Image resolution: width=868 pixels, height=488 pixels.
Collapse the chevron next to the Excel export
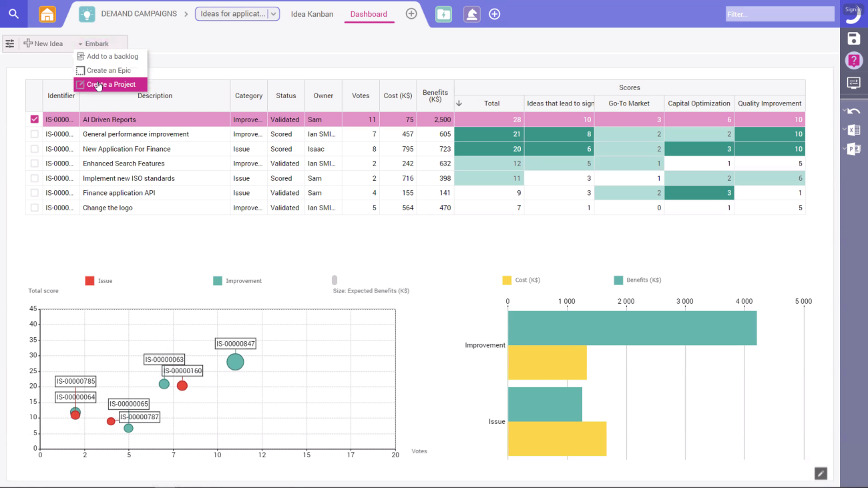coord(846,130)
